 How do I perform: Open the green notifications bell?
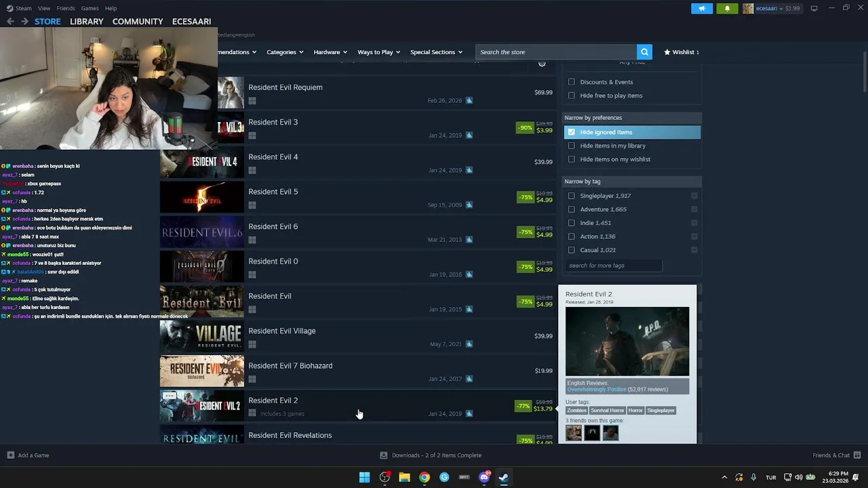point(727,8)
